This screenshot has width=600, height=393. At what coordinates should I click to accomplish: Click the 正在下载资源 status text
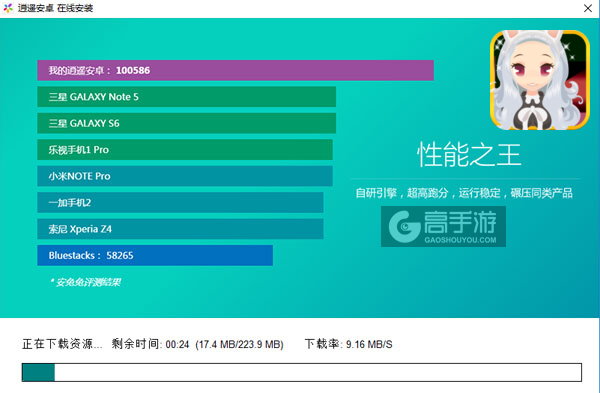click(62, 344)
